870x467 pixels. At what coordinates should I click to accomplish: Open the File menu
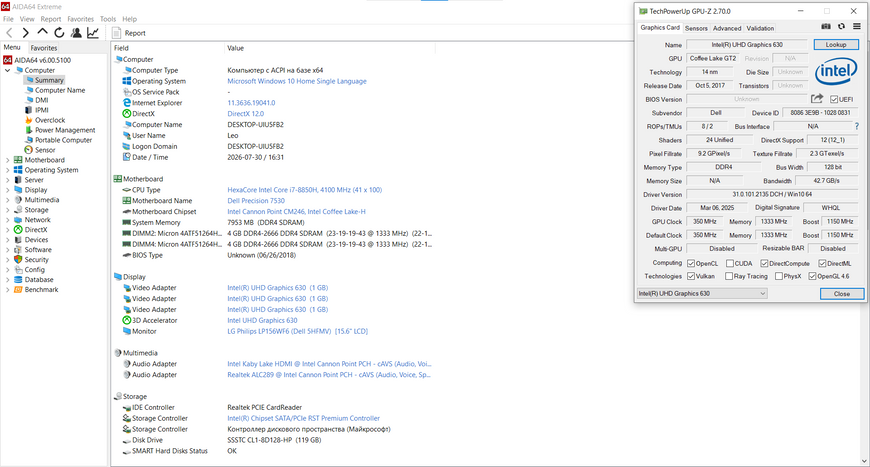[x=8, y=19]
